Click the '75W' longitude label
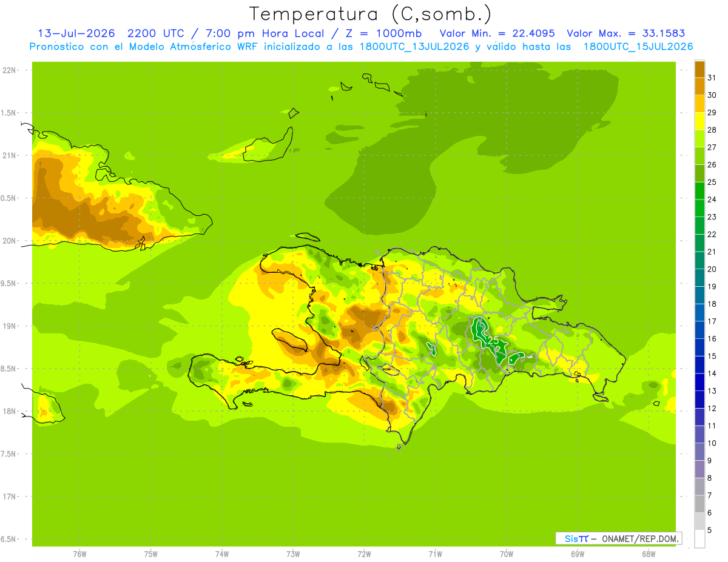The width and height of the screenshot is (728, 562). coord(151,554)
